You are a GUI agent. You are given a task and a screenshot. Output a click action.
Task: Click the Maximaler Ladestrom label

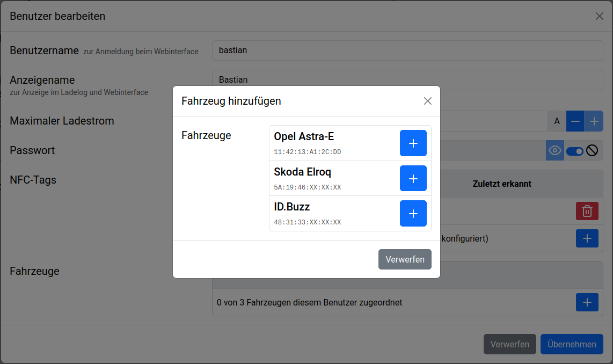(62, 121)
